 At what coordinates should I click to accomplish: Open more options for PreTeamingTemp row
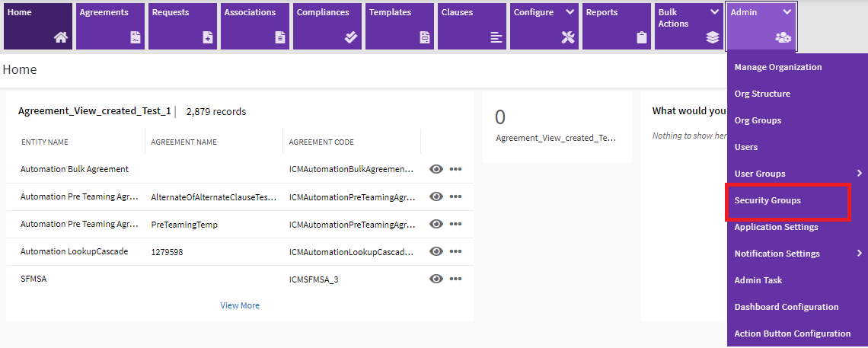pyautogui.click(x=455, y=224)
